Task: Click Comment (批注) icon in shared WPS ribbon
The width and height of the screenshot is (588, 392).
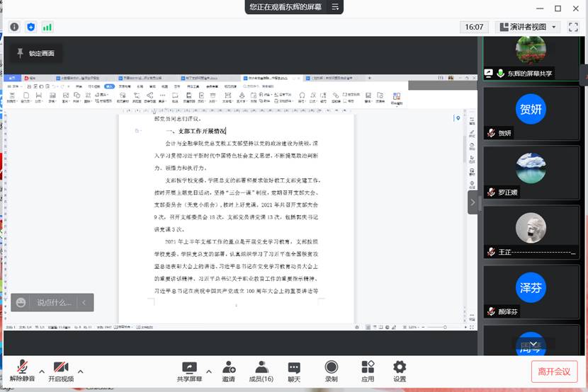Action: click(175, 98)
